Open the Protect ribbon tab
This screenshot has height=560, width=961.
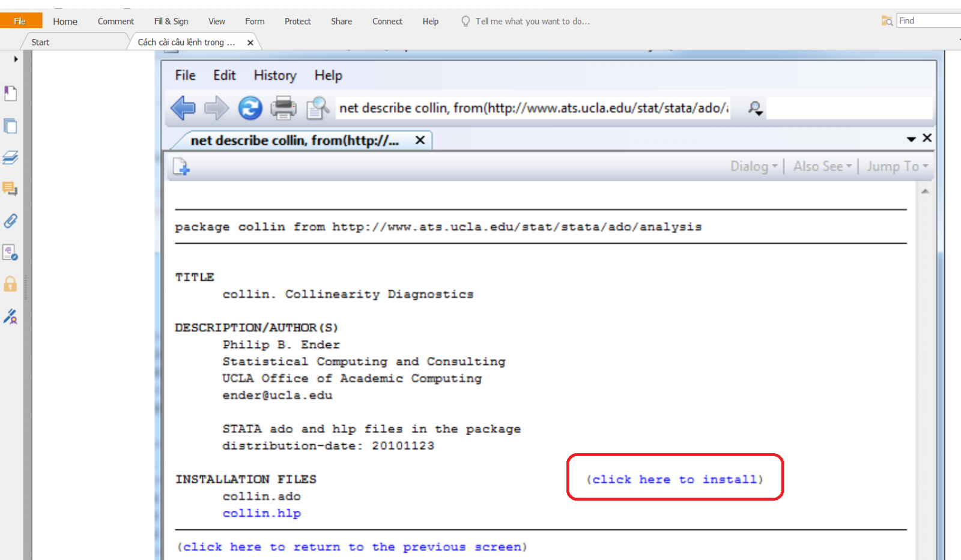tap(297, 22)
